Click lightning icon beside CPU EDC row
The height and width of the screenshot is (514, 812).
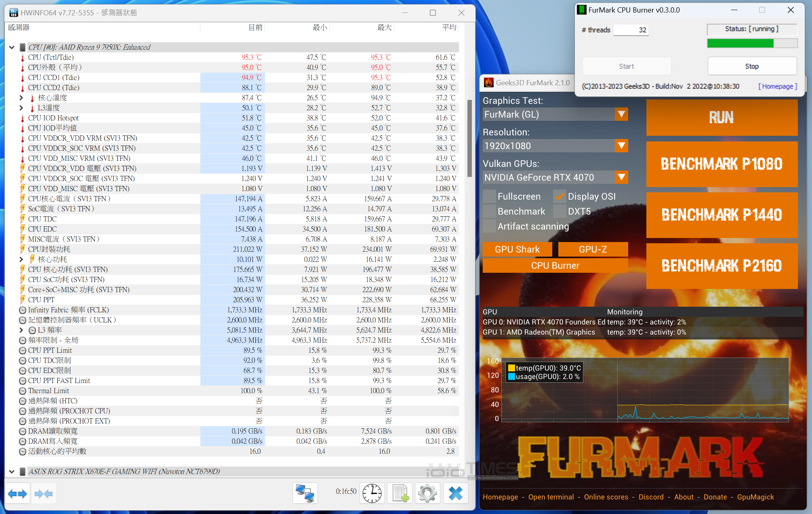pos(23,229)
